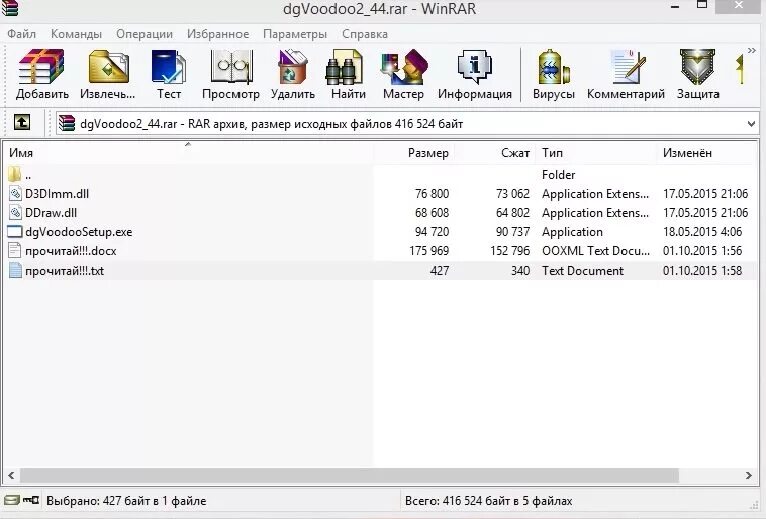The height and width of the screenshot is (519, 766).
Task: Click the OOXML Text Docu... type cell
Action: 596,251
